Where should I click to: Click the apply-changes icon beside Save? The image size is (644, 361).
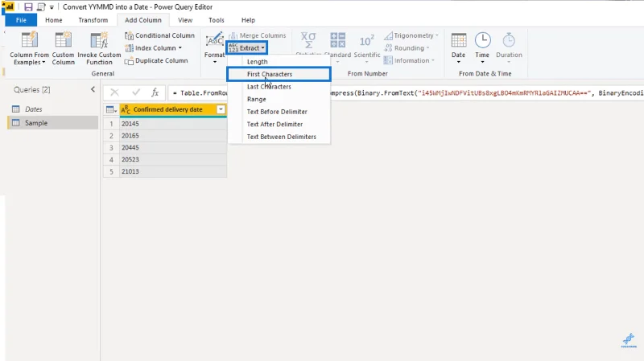click(41, 7)
